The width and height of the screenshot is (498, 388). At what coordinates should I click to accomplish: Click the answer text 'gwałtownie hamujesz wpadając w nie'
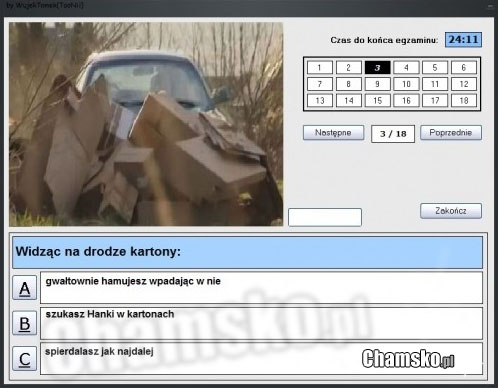pyautogui.click(x=133, y=281)
